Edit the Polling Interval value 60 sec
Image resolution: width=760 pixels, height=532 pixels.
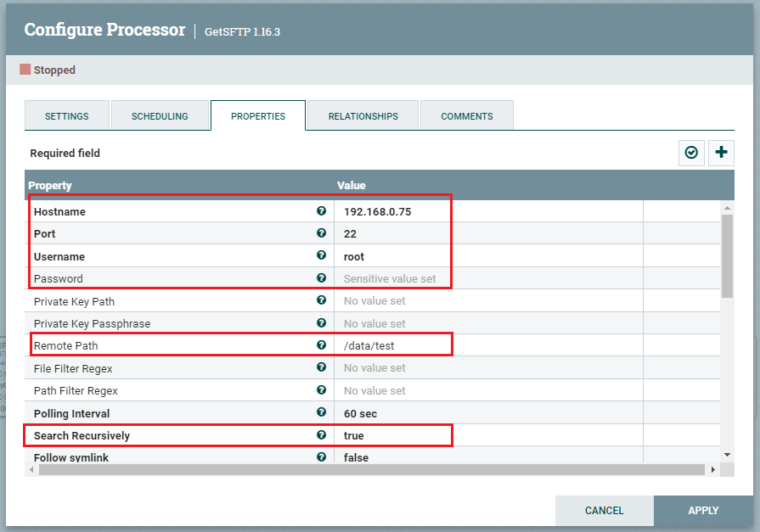tap(488, 413)
